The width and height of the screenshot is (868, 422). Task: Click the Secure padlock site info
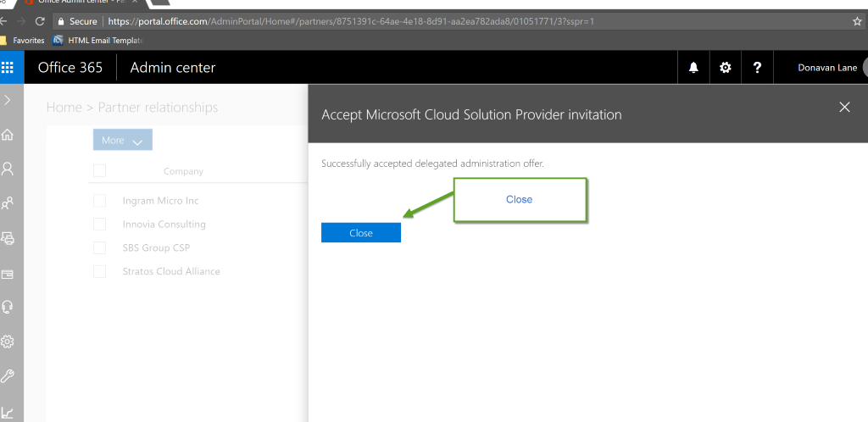point(77,21)
